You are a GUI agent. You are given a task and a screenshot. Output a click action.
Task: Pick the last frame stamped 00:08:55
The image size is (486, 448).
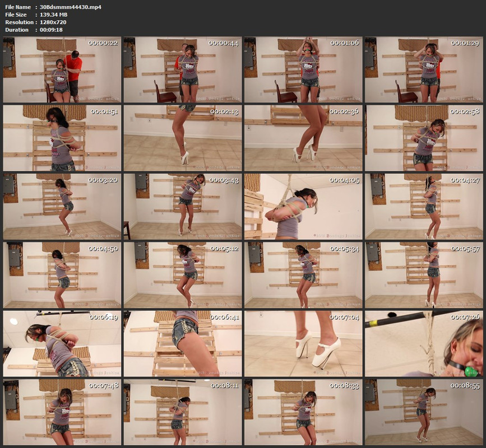tap(424, 412)
